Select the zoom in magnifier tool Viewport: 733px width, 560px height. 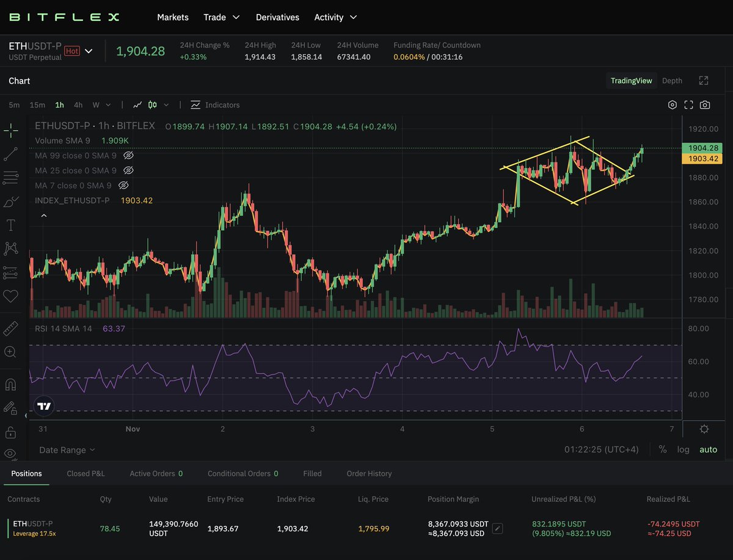tap(10, 352)
